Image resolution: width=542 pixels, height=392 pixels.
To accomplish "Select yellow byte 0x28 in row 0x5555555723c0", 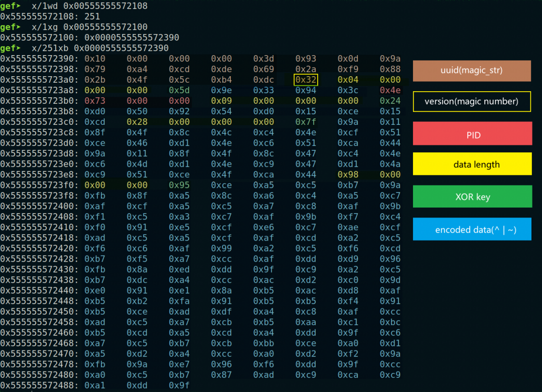I will [137, 122].
